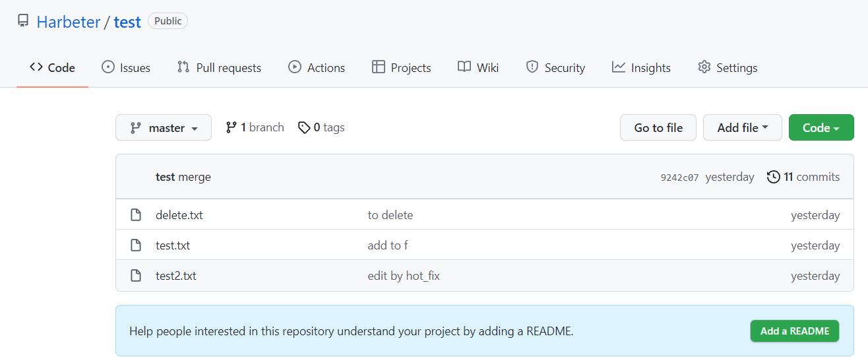Click the clock history icon beside 11 commits
Image resolution: width=868 pixels, height=357 pixels.
coord(773,177)
